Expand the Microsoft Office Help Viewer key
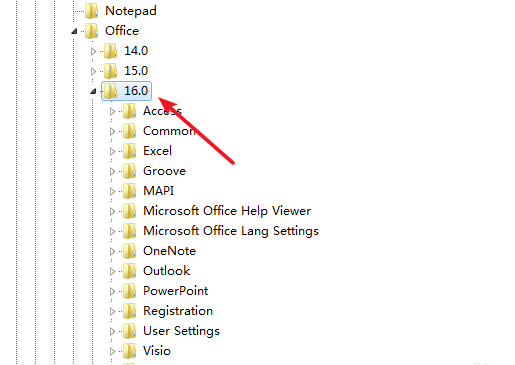 pos(112,211)
